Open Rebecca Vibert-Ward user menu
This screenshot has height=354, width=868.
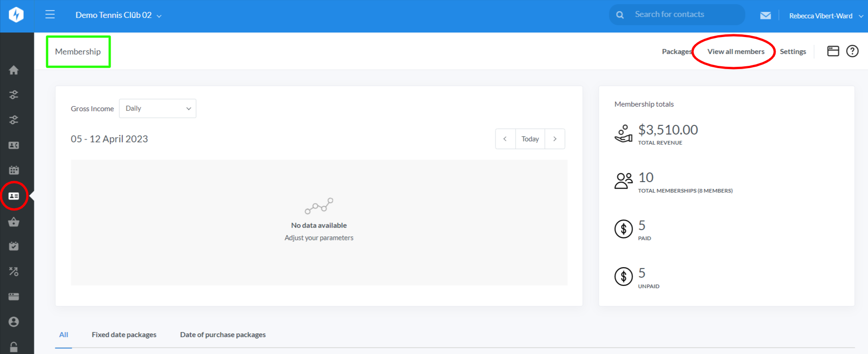pos(825,16)
